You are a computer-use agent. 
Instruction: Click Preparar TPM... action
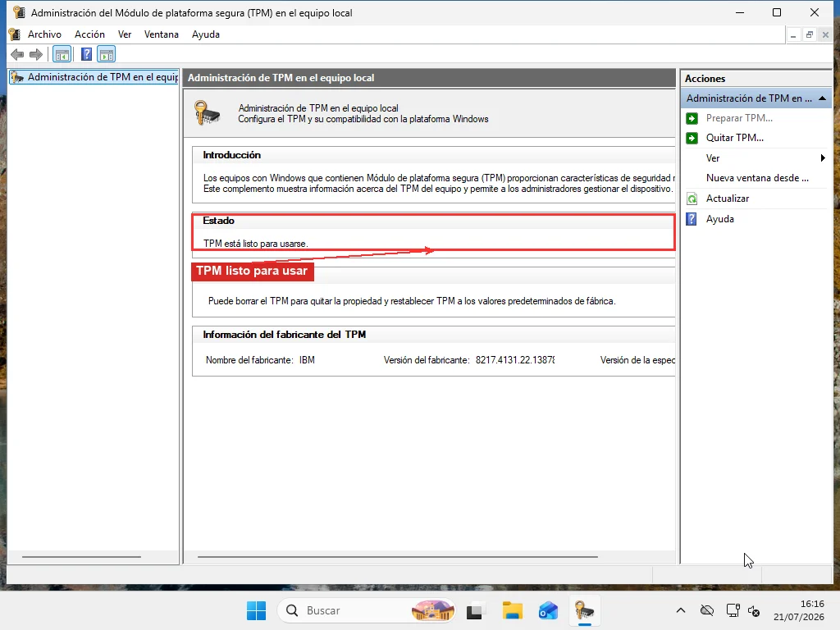(739, 118)
